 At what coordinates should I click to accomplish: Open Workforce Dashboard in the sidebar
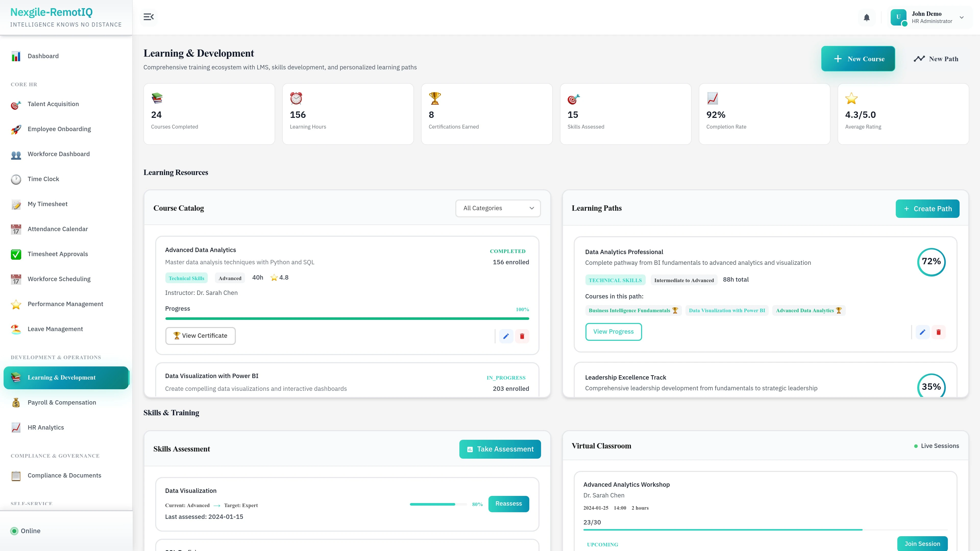[x=58, y=154]
